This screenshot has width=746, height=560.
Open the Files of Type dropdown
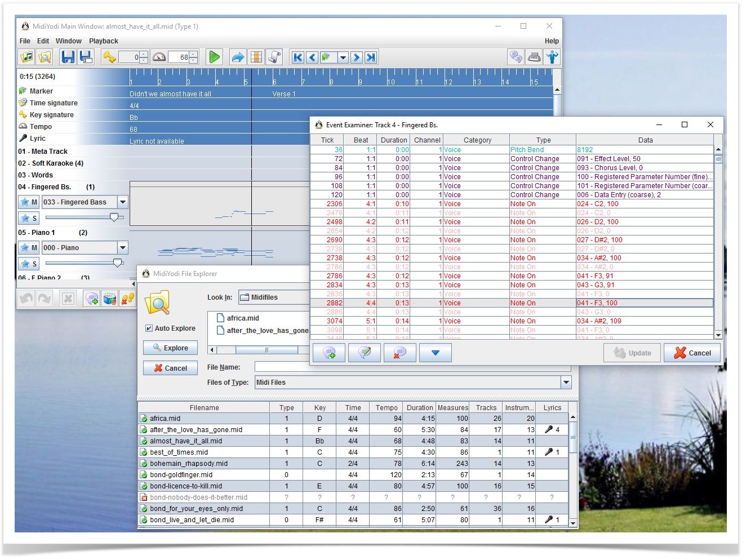click(566, 383)
